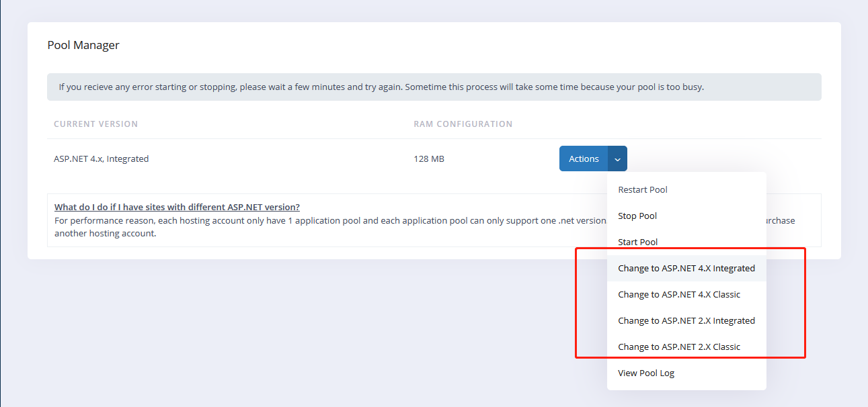The height and width of the screenshot is (407, 868).
Task: Click the blue Actions button
Action: coord(583,159)
